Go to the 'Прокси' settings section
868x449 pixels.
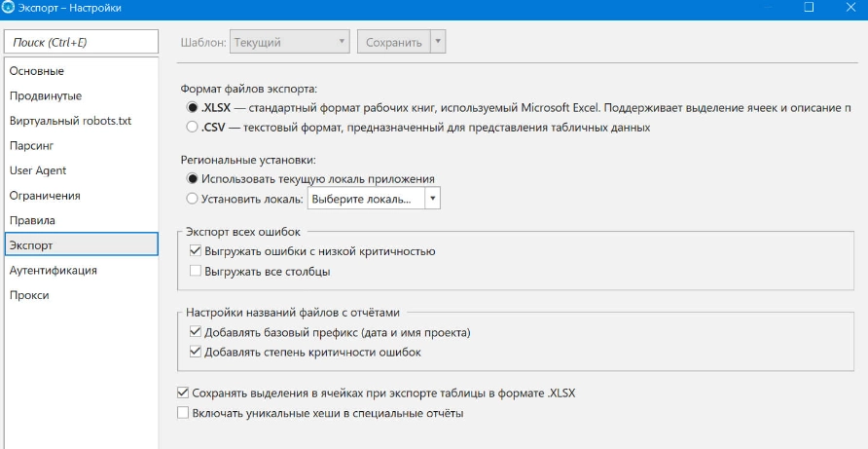pos(29,295)
